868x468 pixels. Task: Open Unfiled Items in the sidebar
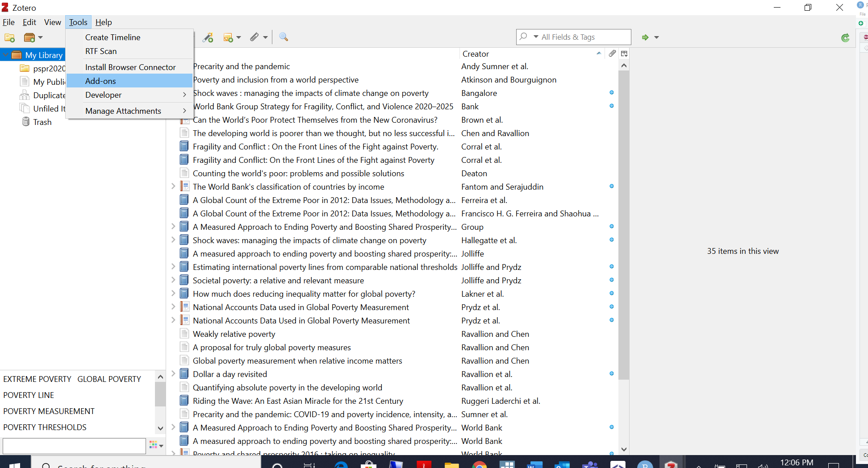pos(49,108)
